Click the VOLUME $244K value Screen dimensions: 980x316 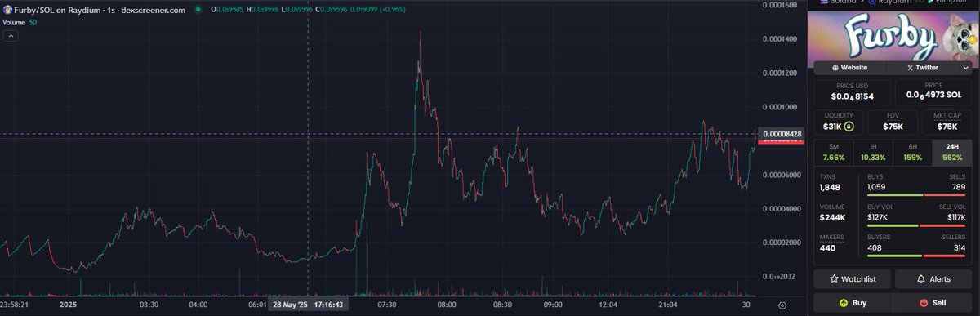pos(832,217)
